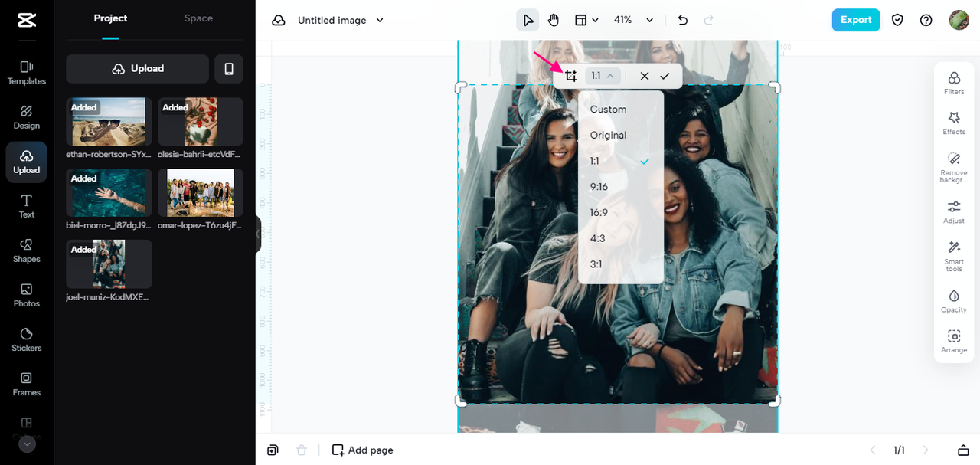Choose the Original crop ratio
The width and height of the screenshot is (980, 465).
click(x=621, y=136)
